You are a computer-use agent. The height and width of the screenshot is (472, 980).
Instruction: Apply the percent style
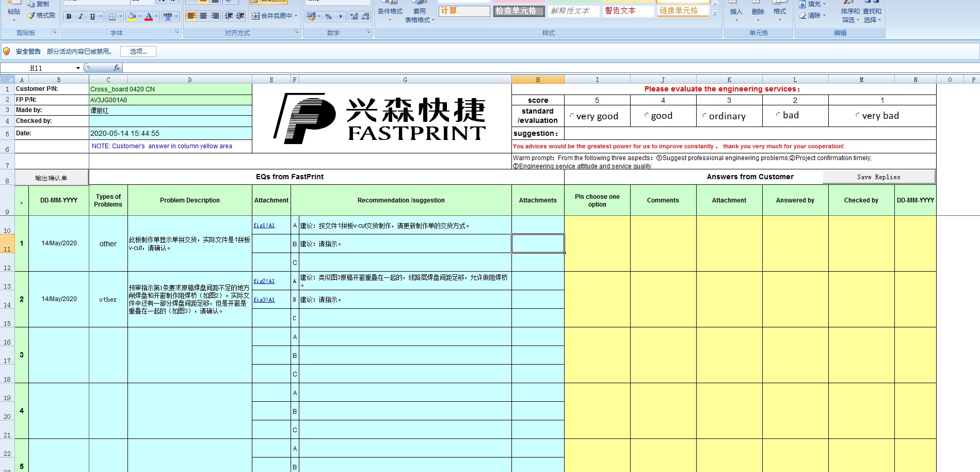coord(329,17)
